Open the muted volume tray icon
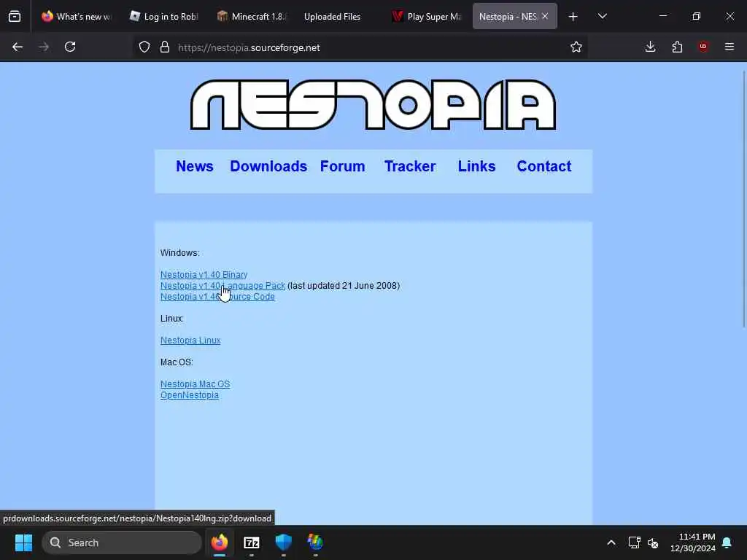 [653, 542]
